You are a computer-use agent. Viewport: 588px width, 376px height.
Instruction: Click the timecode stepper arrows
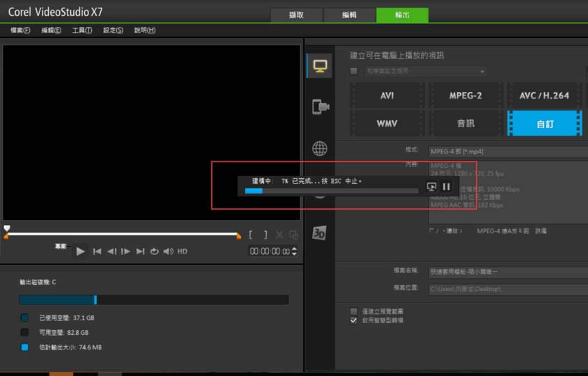pos(294,251)
